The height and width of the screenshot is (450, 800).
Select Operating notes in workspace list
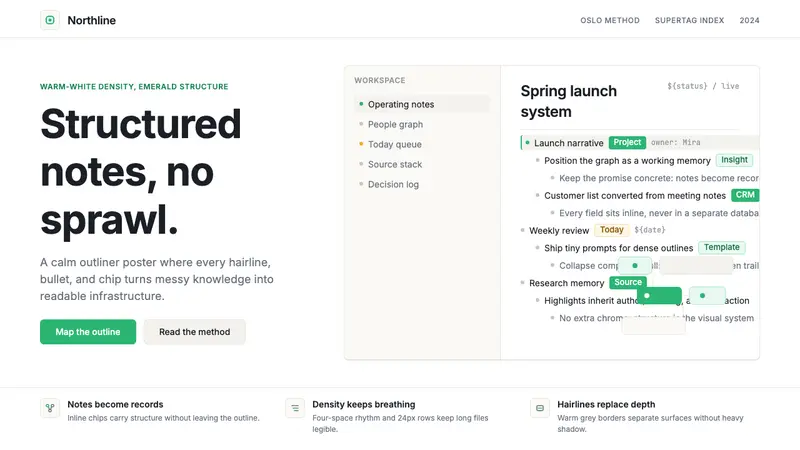coord(421,104)
